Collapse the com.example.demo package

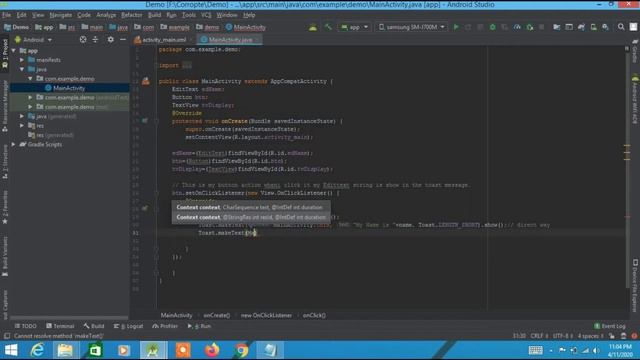[x=31, y=79]
